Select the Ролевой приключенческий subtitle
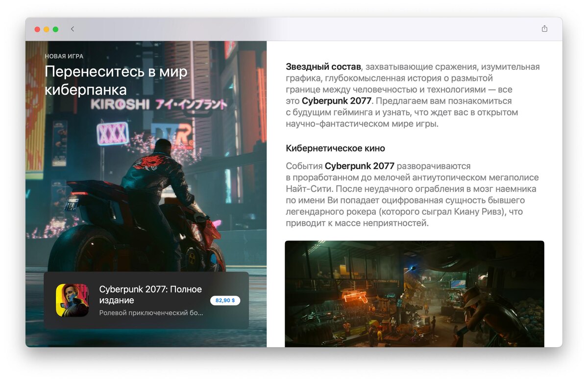The image size is (588, 381). [x=151, y=312]
